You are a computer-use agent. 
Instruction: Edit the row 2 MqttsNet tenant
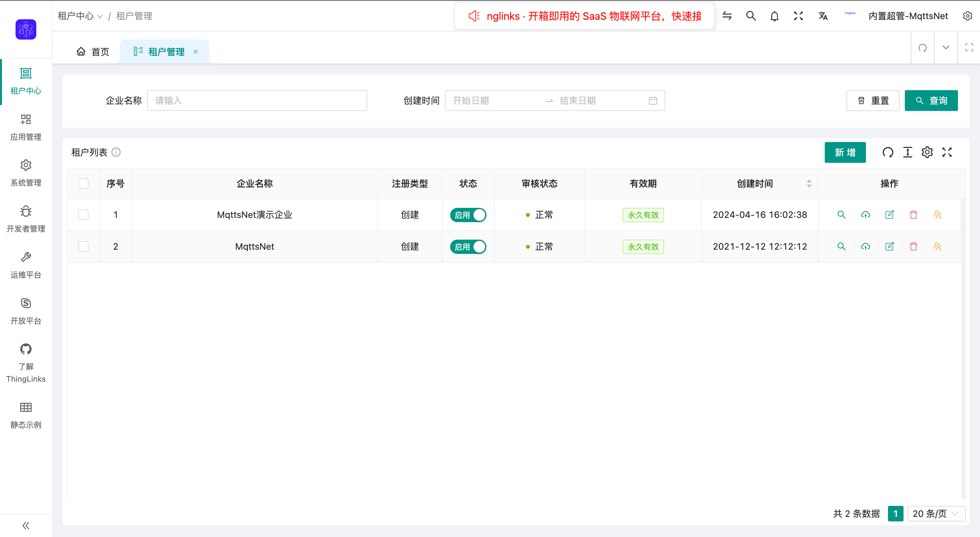click(890, 246)
